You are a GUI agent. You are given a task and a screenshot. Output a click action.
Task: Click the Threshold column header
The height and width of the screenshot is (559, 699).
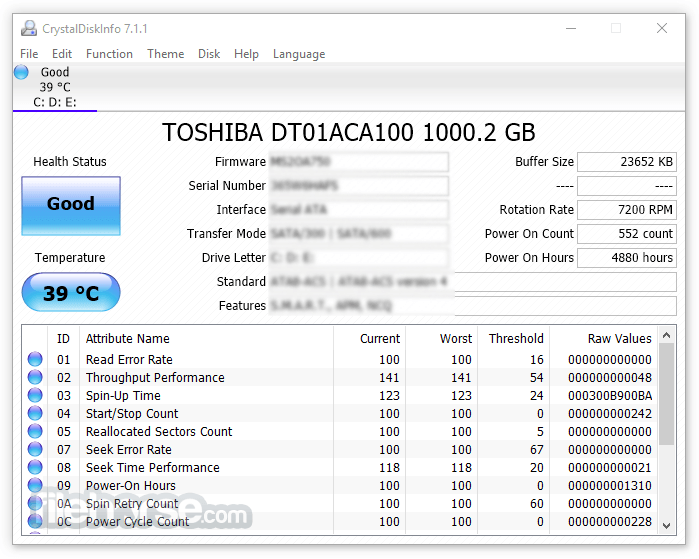pos(514,339)
